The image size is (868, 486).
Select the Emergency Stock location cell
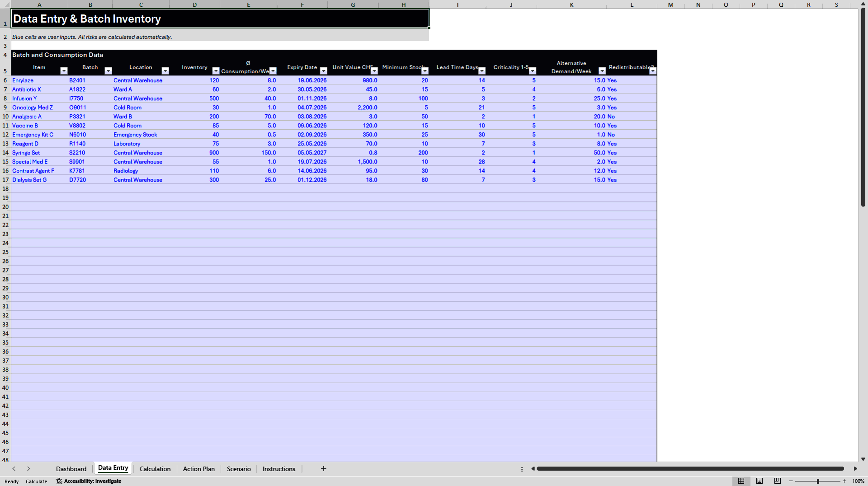pos(141,135)
